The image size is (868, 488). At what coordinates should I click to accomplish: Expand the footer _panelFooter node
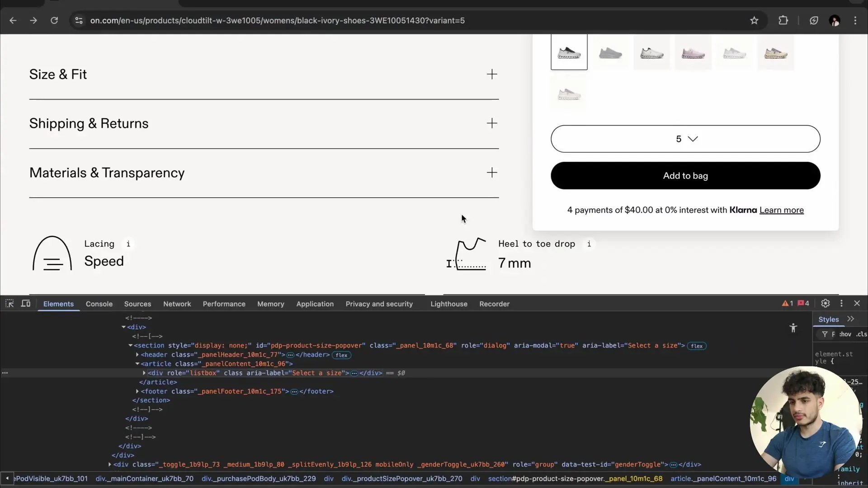tap(137, 391)
